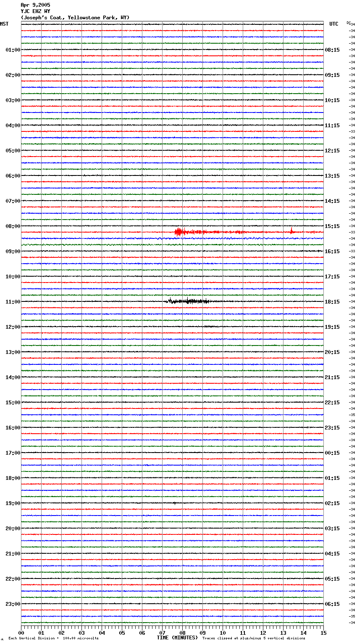
Task: Click the date label "Apr 9,2005"
Action: pyautogui.click(x=35, y=5)
